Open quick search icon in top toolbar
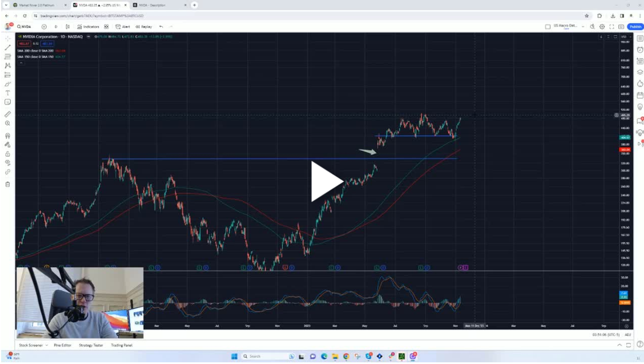The height and width of the screenshot is (364, 644). pyautogui.click(x=592, y=27)
